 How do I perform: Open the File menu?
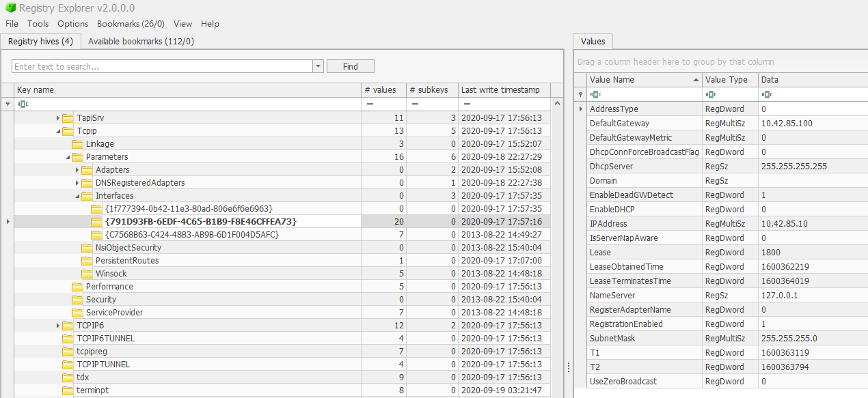click(12, 23)
